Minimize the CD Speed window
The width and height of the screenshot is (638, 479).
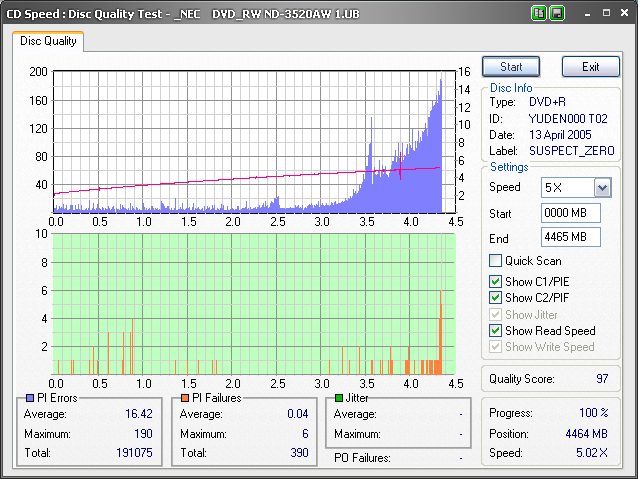[x=587, y=14]
